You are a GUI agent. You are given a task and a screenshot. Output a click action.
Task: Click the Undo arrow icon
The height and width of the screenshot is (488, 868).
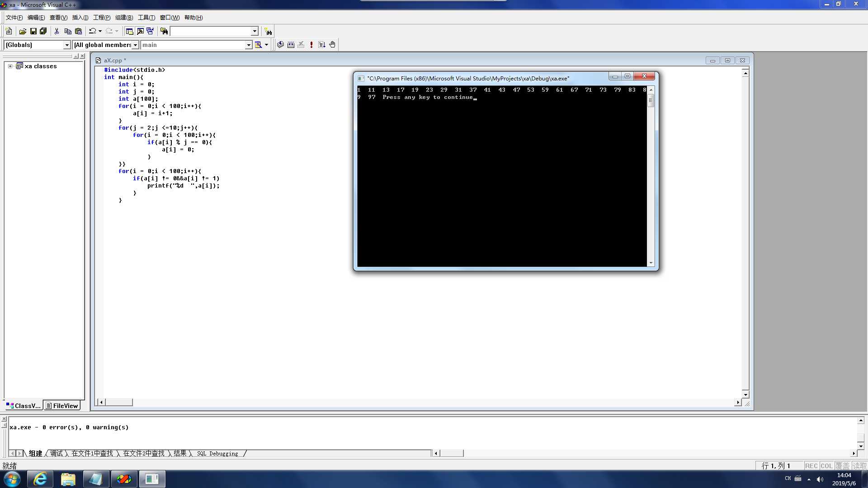tap(92, 31)
